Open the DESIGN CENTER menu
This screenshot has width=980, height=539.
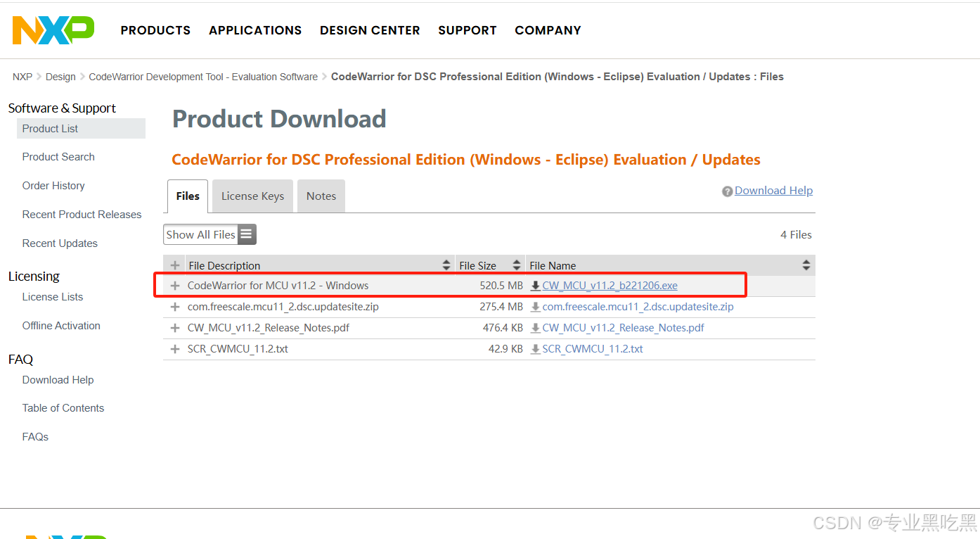coord(370,30)
